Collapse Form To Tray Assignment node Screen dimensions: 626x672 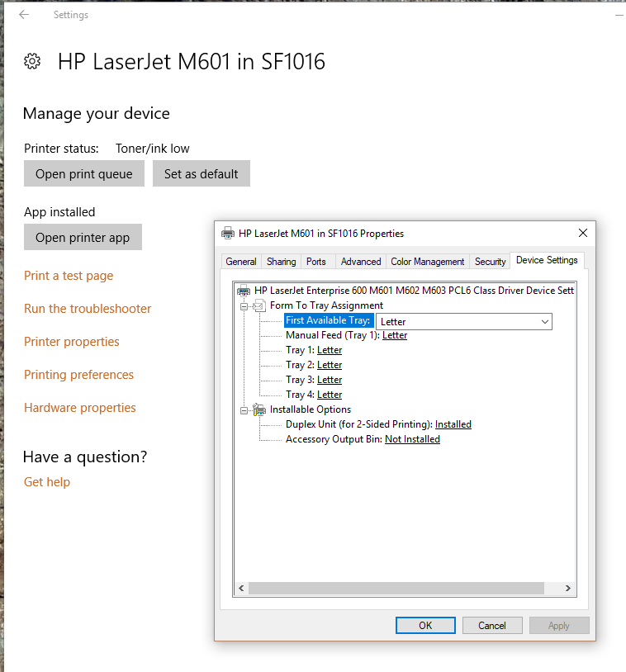pyautogui.click(x=244, y=306)
